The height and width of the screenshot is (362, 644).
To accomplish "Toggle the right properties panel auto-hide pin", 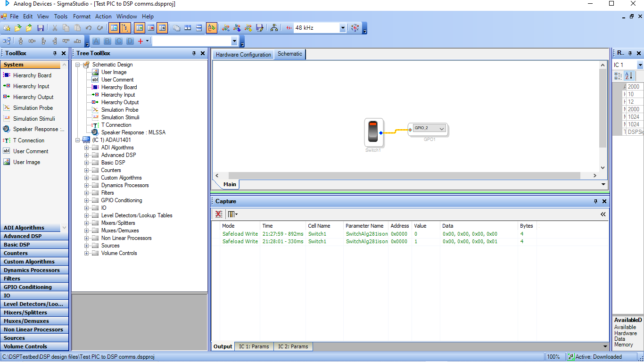I will 630,53.
